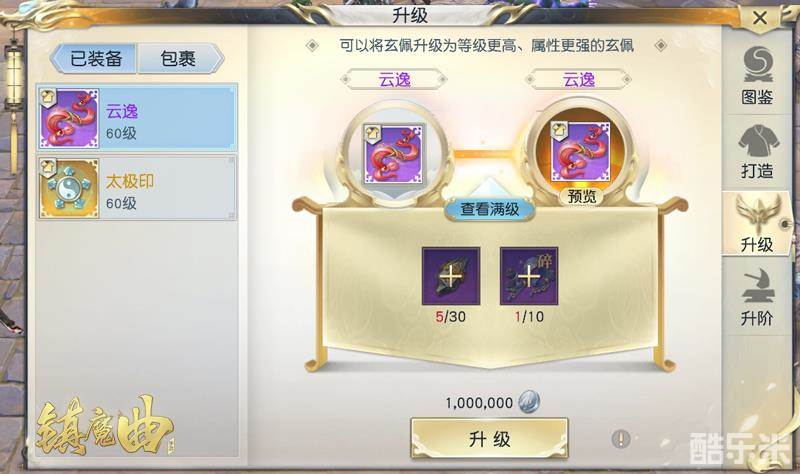Screen dimensions: 800x474
Task: Select the 升级 wing icon in sidebar
Action: 757,224
